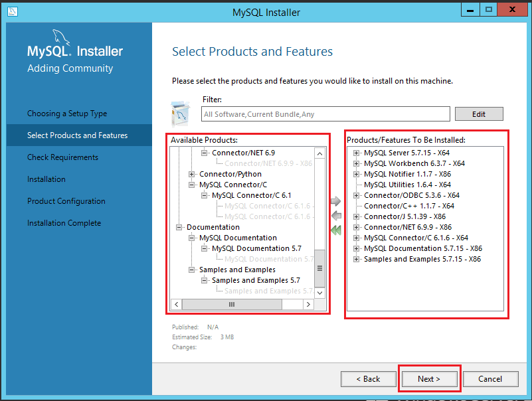Go to Choosing a Setup Type step

tap(67, 114)
